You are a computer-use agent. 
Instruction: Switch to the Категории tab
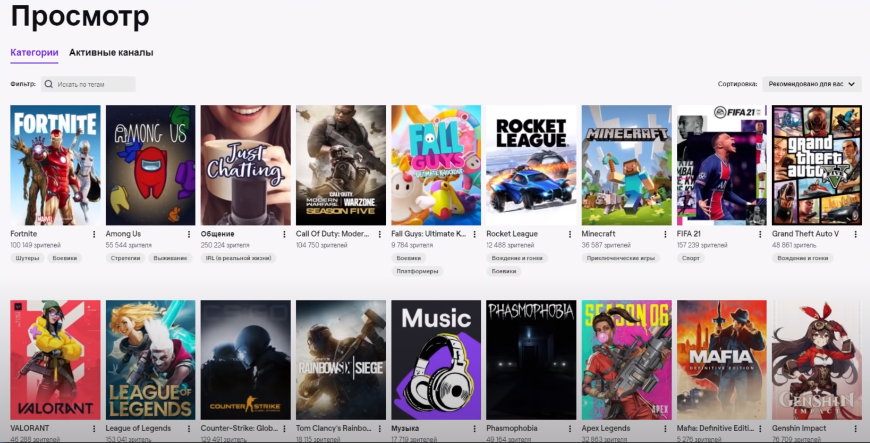(34, 53)
